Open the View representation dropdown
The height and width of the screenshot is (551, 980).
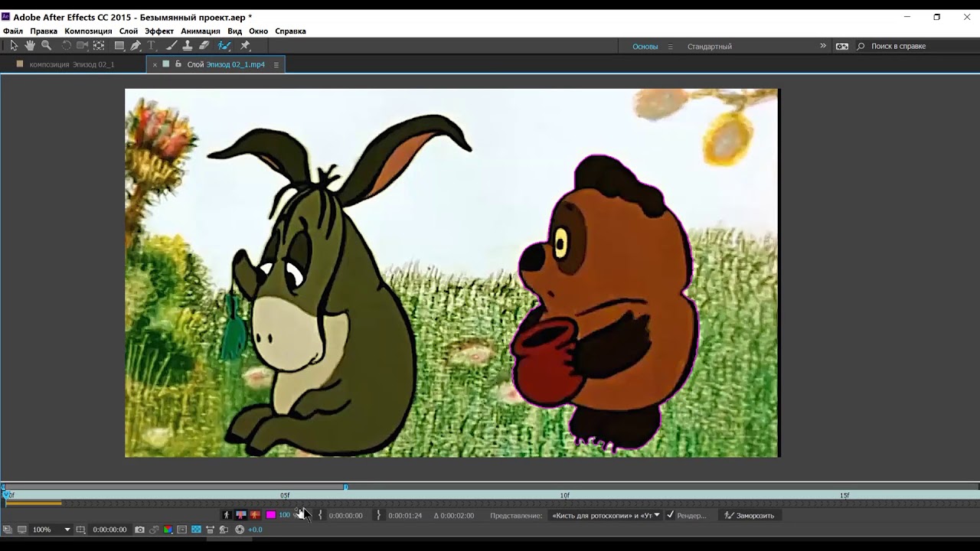(605, 515)
